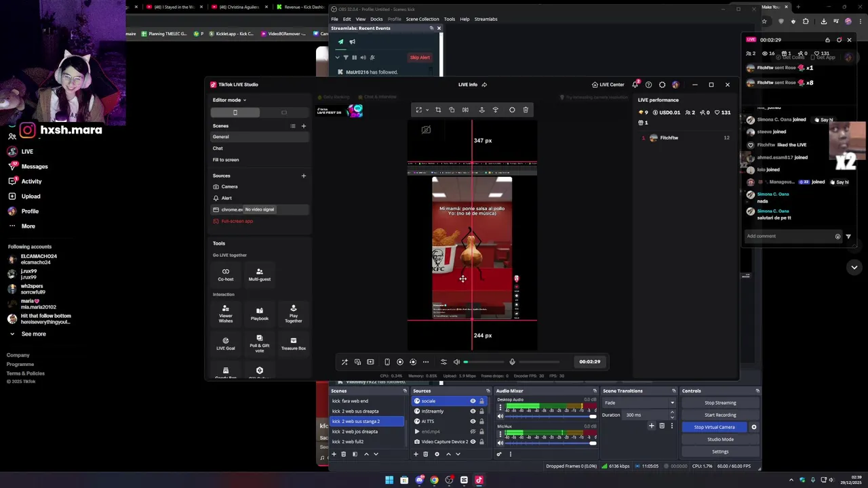This screenshot has height=488, width=868.
Task: Click the Start Recording button in OBS
Action: tap(720, 415)
